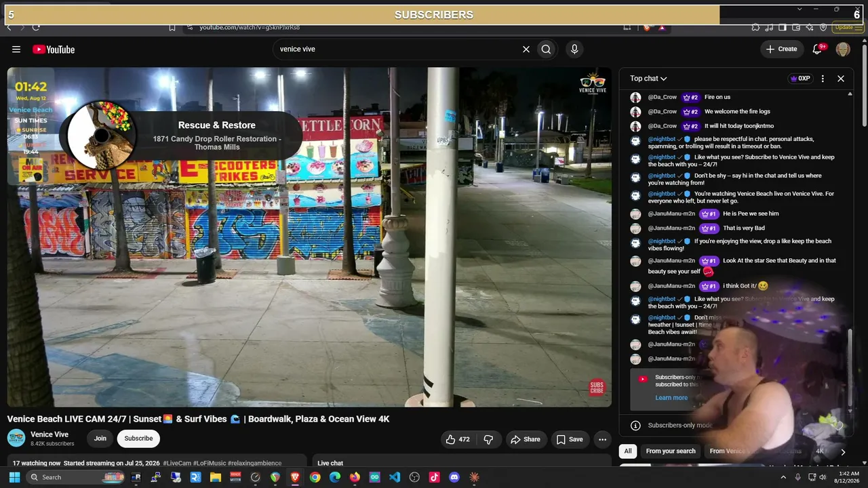This screenshot has width=868, height=488.
Task: Go back in the browser
Action: pyautogui.click(x=9, y=27)
